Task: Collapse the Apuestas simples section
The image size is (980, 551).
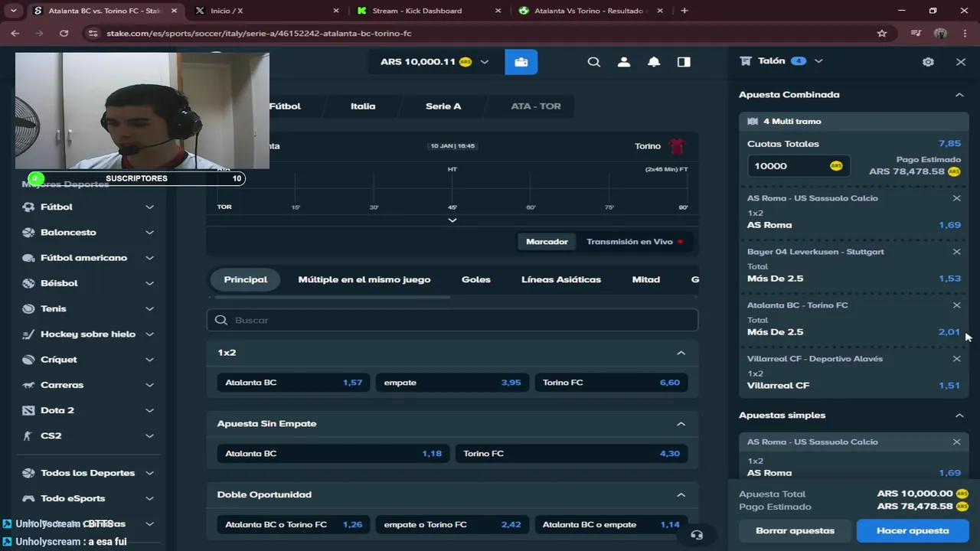Action: click(959, 416)
